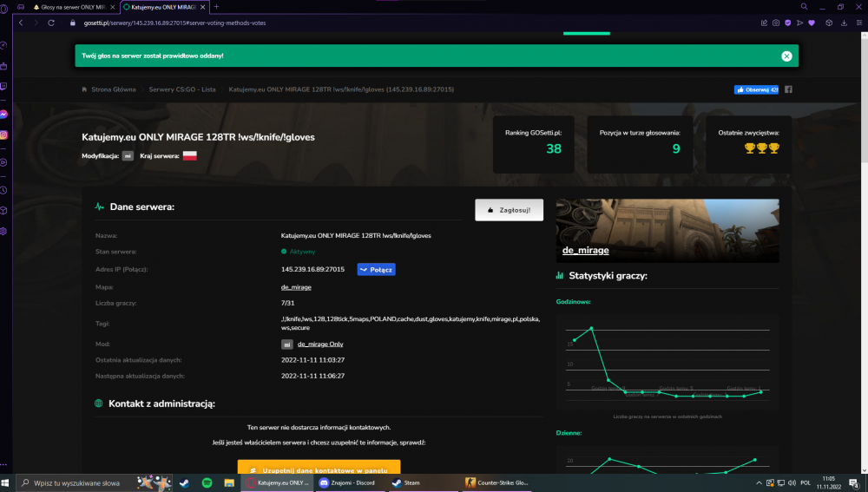
Task: Open sidebar Settings gear icon
Action: click(3, 231)
